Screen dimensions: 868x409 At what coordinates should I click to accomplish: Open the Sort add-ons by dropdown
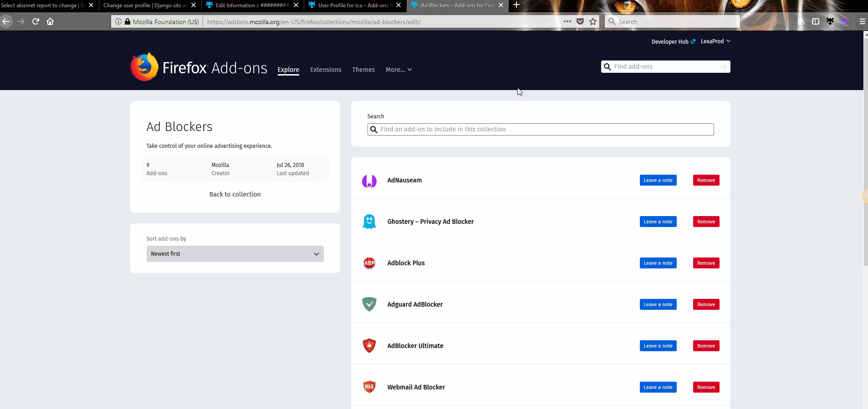point(235,254)
